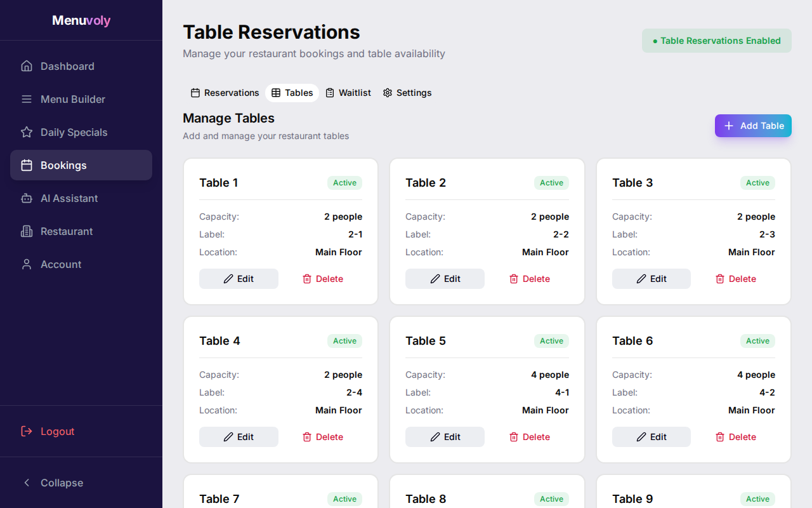Screen dimensions: 812x508
Task: Open the Dashboard page
Action: 81,66
